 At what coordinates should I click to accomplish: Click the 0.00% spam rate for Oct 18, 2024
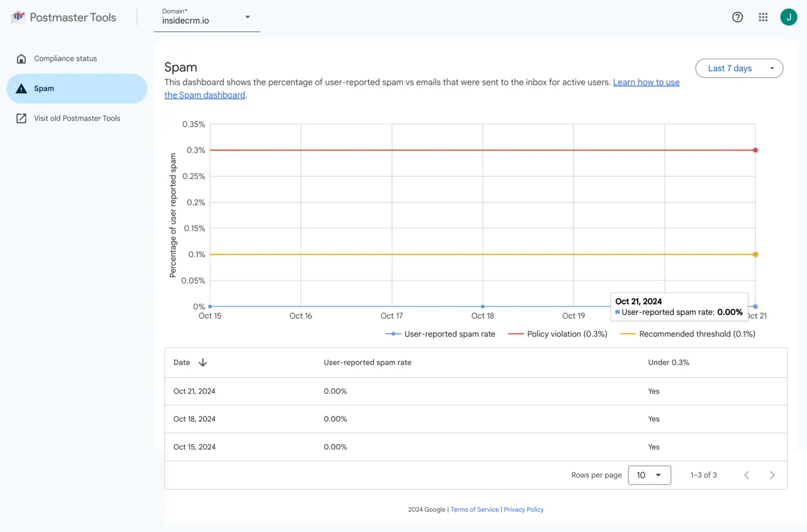coord(335,419)
